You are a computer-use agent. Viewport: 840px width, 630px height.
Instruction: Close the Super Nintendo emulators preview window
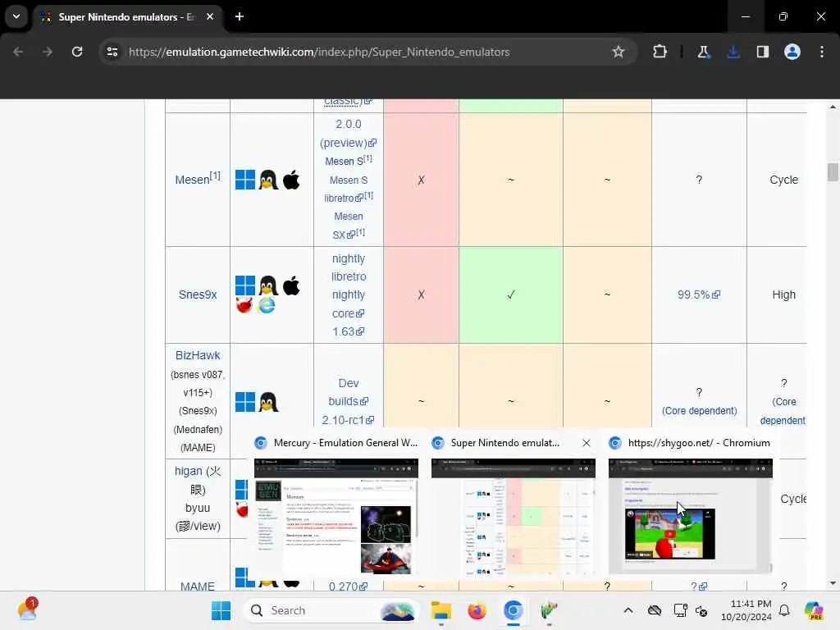pos(586,443)
